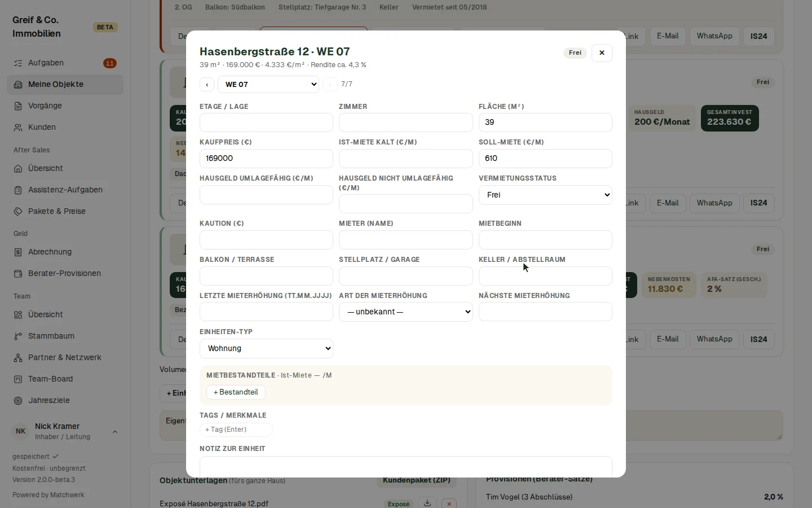Click the Soll-Miete field containing 610
The height and width of the screenshot is (508, 812).
[545, 159]
